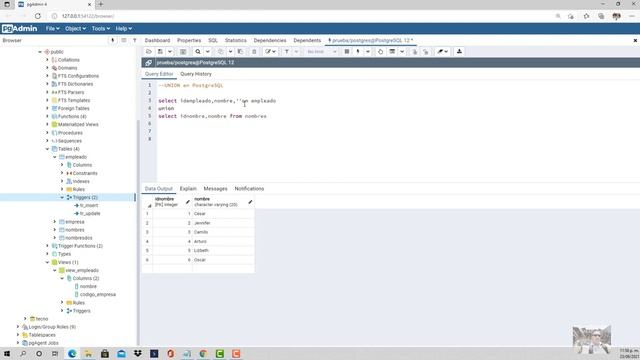Viewport: 640px width, 360px height.
Task: Click the Browser panel view data grid icon
Action: [124, 40]
